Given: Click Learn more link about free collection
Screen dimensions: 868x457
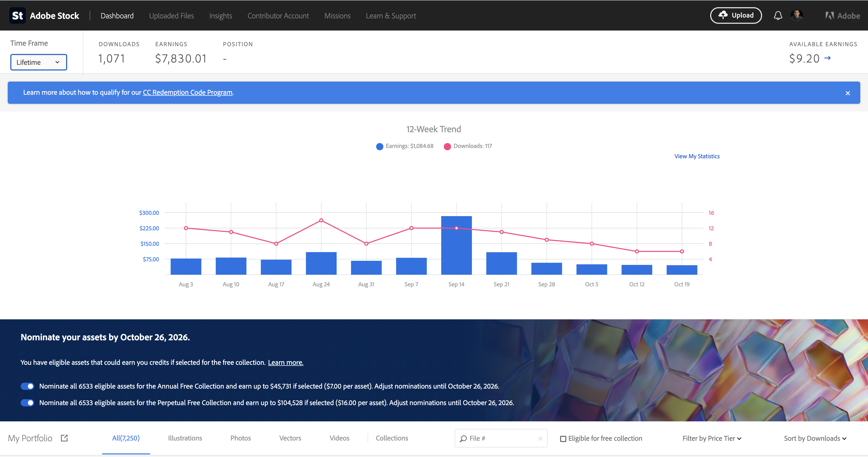Looking at the screenshot, I should 285,362.
